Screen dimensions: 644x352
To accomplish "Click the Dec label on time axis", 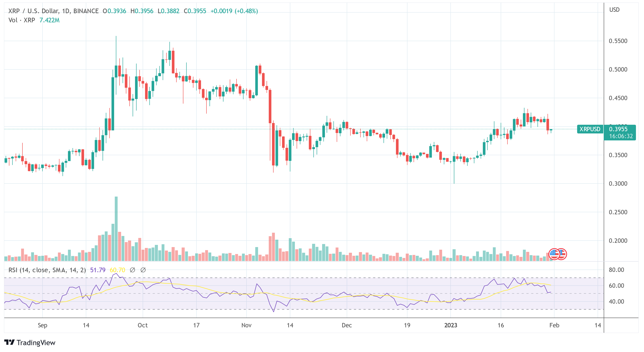I will (x=347, y=325).
